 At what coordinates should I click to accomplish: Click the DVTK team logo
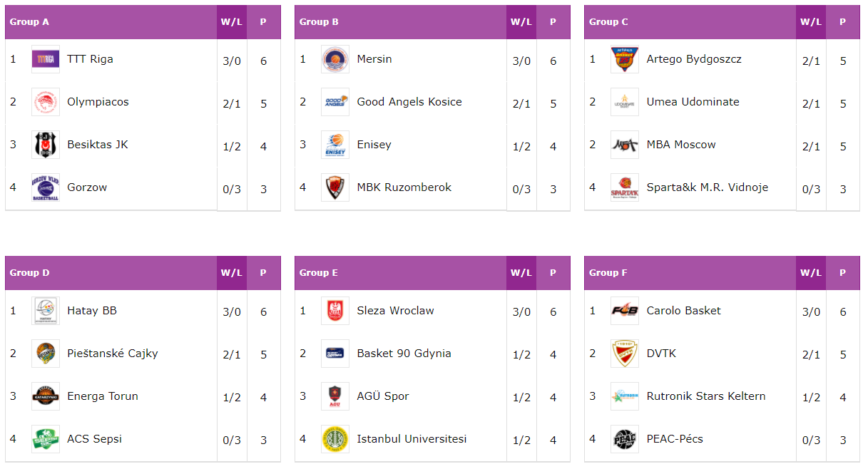625,354
